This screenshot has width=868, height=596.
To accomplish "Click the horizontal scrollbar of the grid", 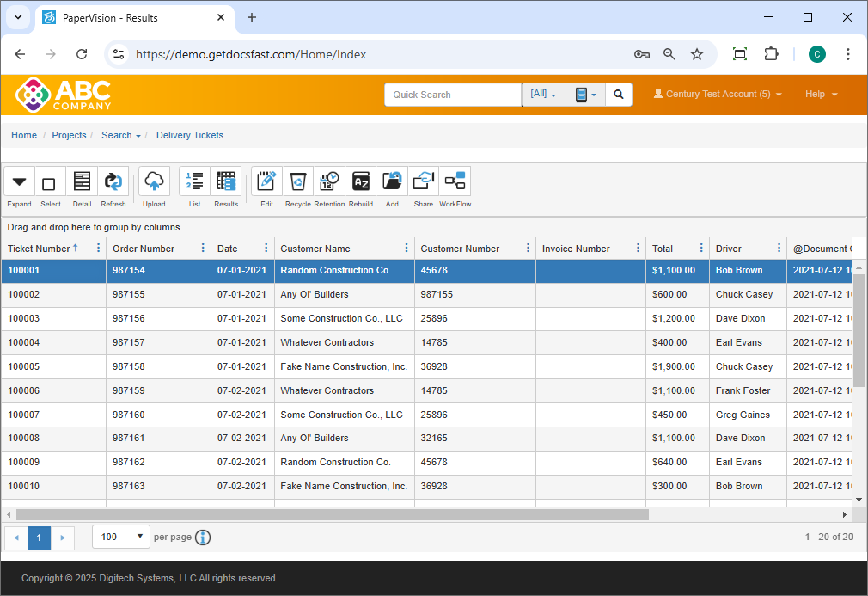I will point(331,515).
